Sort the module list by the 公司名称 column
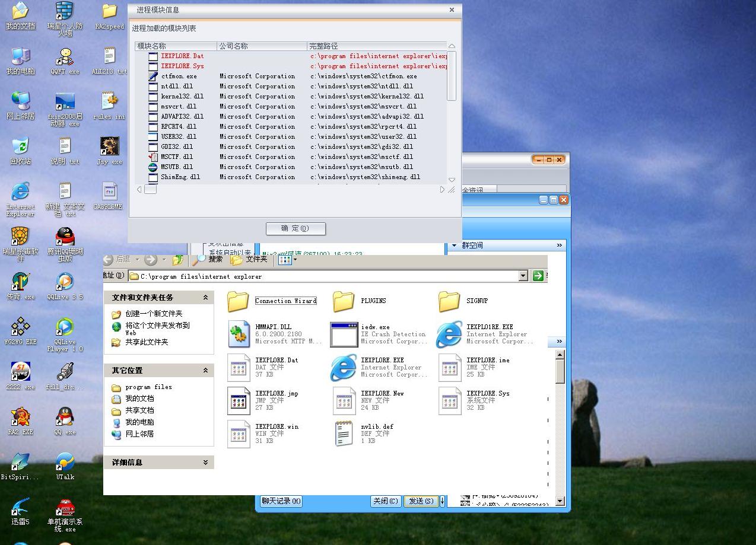The height and width of the screenshot is (545, 756). click(261, 46)
